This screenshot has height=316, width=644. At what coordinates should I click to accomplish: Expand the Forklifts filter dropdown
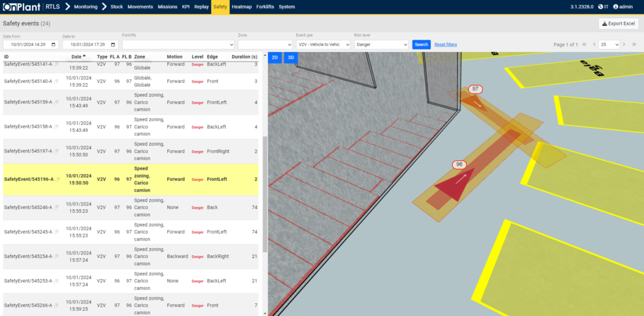pyautogui.click(x=178, y=45)
